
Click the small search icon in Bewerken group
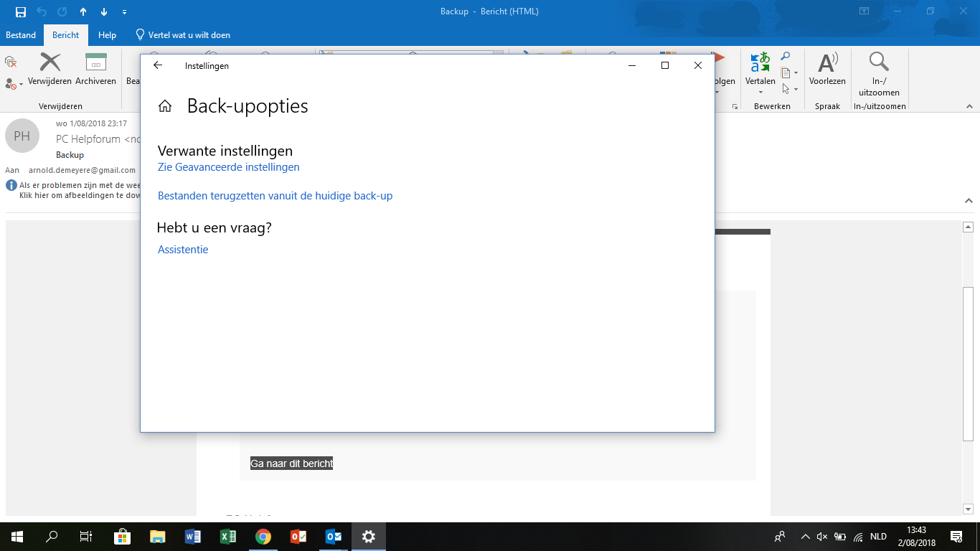pyautogui.click(x=786, y=57)
